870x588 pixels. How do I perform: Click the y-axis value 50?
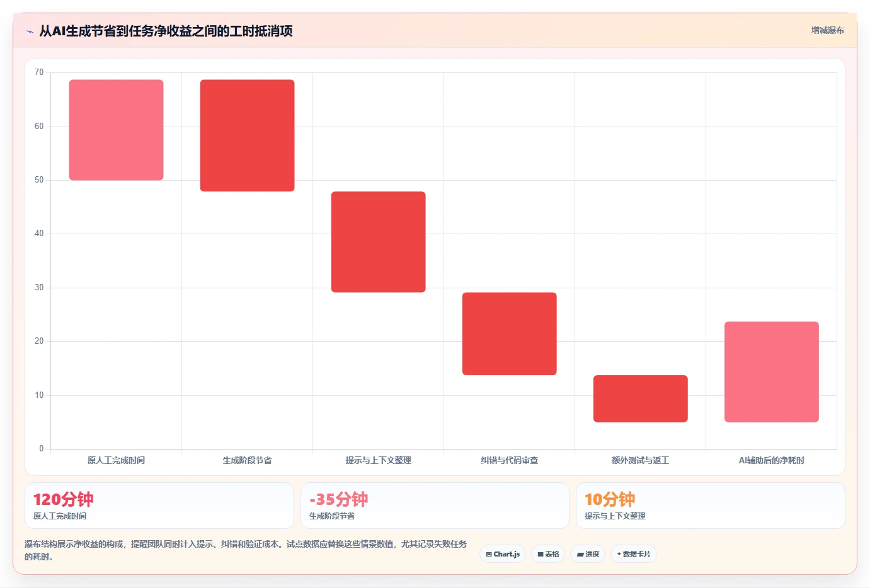click(39, 180)
